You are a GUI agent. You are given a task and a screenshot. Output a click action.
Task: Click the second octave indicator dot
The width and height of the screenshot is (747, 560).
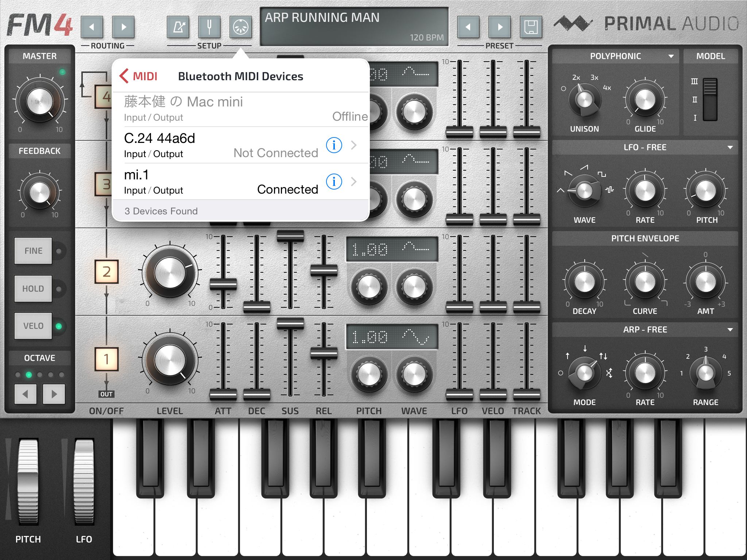click(x=29, y=374)
